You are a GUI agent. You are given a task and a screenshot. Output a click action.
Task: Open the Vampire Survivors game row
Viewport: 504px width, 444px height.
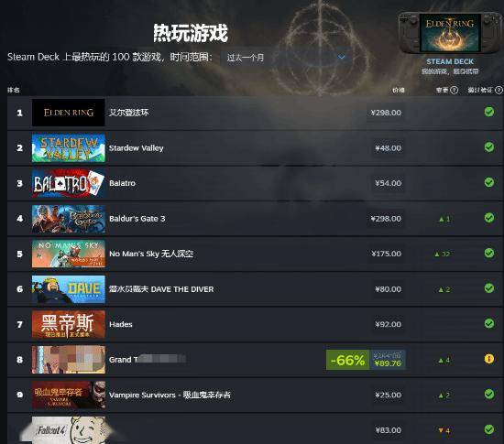pyautogui.click(x=256, y=395)
